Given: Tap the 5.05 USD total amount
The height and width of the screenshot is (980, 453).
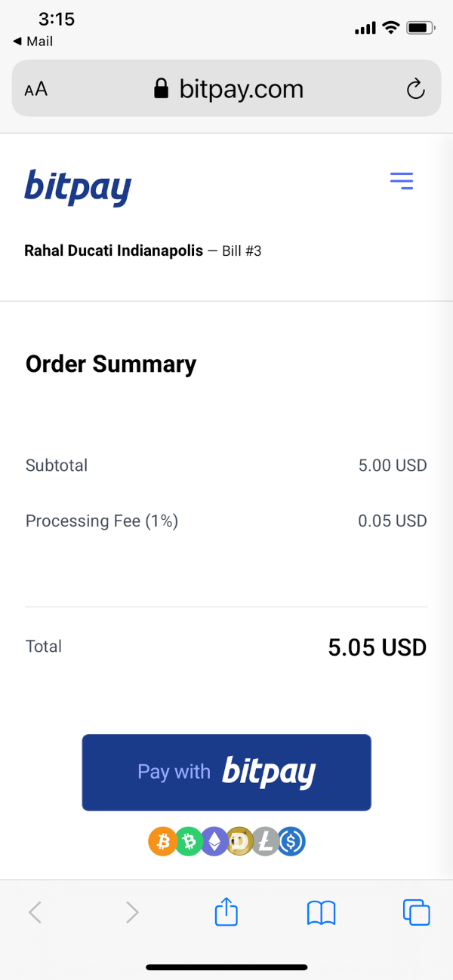Looking at the screenshot, I should click(377, 647).
